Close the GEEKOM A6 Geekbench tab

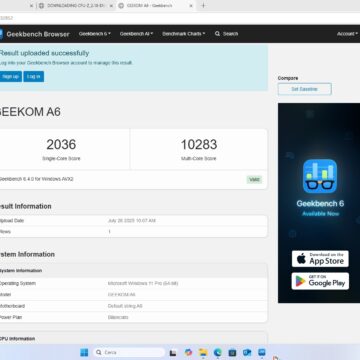click(x=191, y=6)
